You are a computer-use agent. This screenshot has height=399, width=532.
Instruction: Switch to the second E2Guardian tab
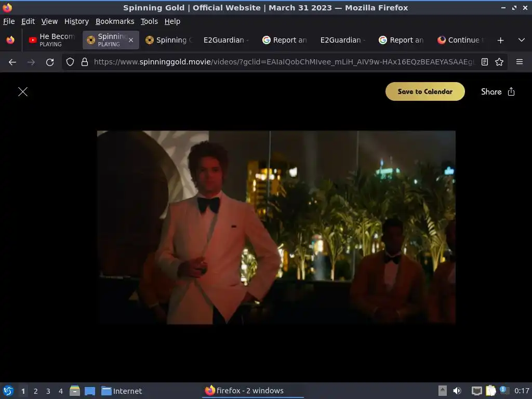[x=343, y=40]
